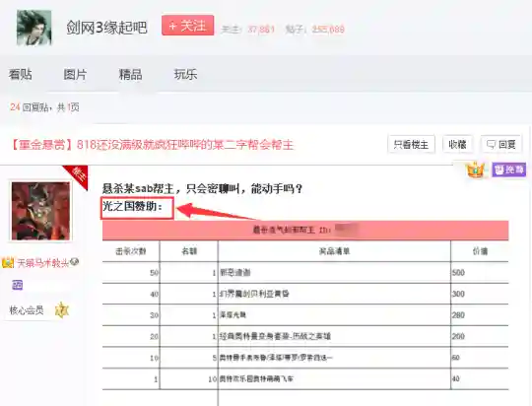This screenshot has height=406, width=532.
Task: Click the 24 回复贴 page count text
Action: [x=44, y=107]
